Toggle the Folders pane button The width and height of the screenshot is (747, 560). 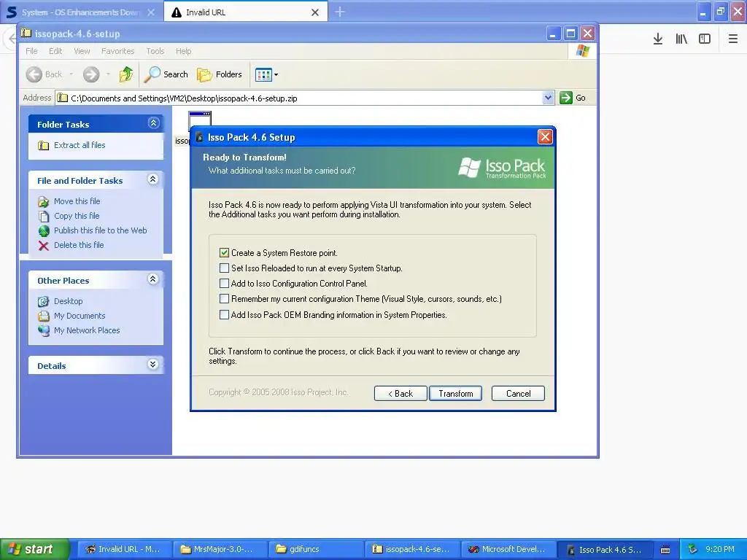click(220, 74)
